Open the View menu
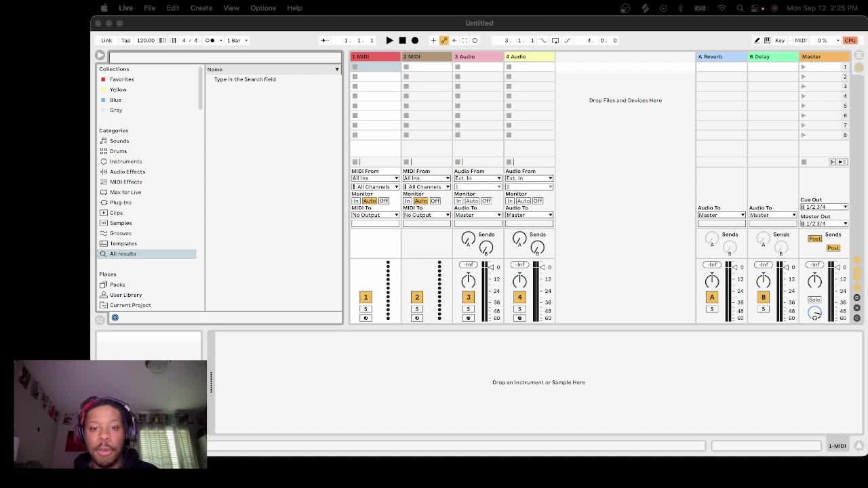This screenshot has width=868, height=488. pos(231,8)
